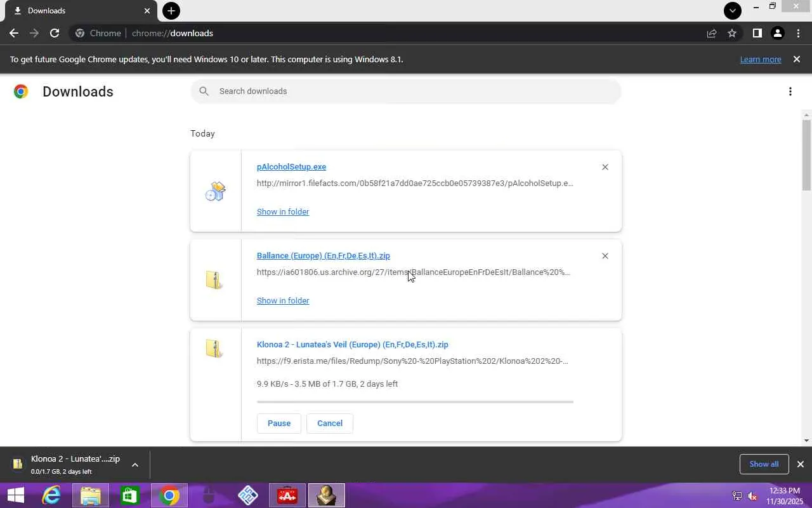Click the Klonoa 2 download progress bar
This screenshot has width=812, height=508.
click(x=415, y=402)
